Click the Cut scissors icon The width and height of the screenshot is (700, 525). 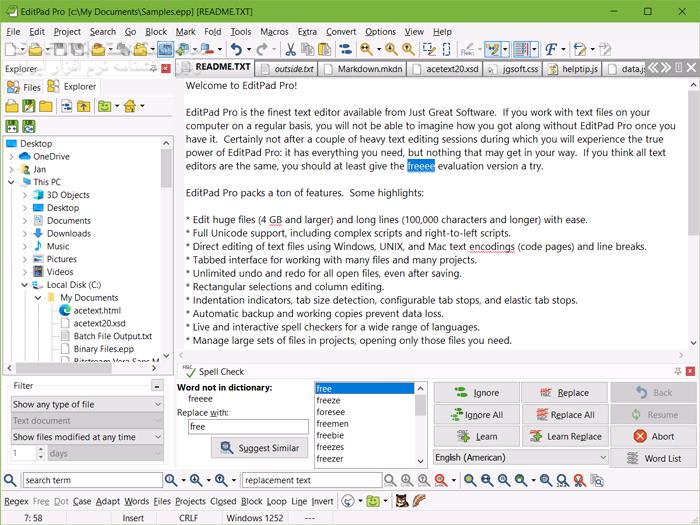coord(289,49)
